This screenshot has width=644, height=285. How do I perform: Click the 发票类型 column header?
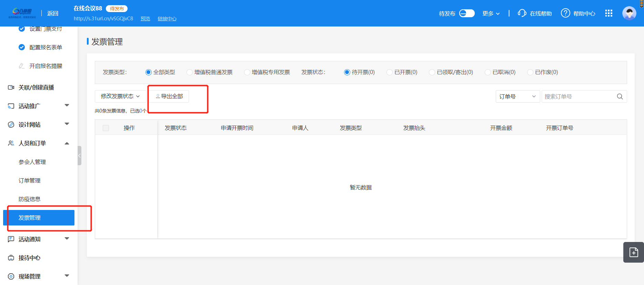351,128
